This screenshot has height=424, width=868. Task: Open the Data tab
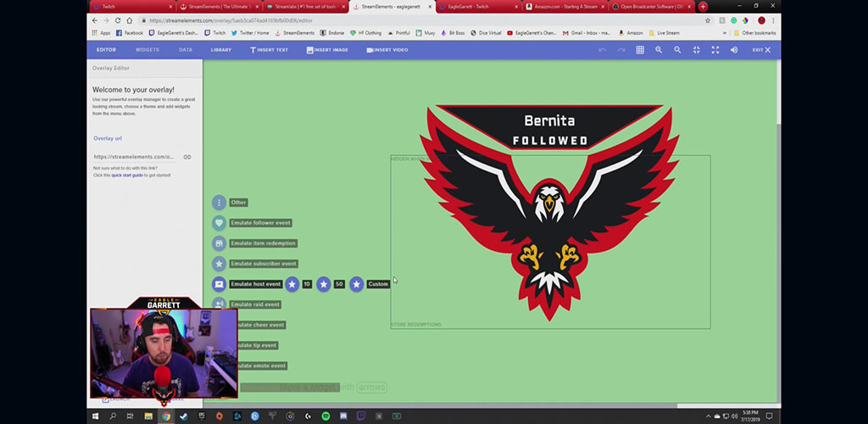[x=186, y=50]
